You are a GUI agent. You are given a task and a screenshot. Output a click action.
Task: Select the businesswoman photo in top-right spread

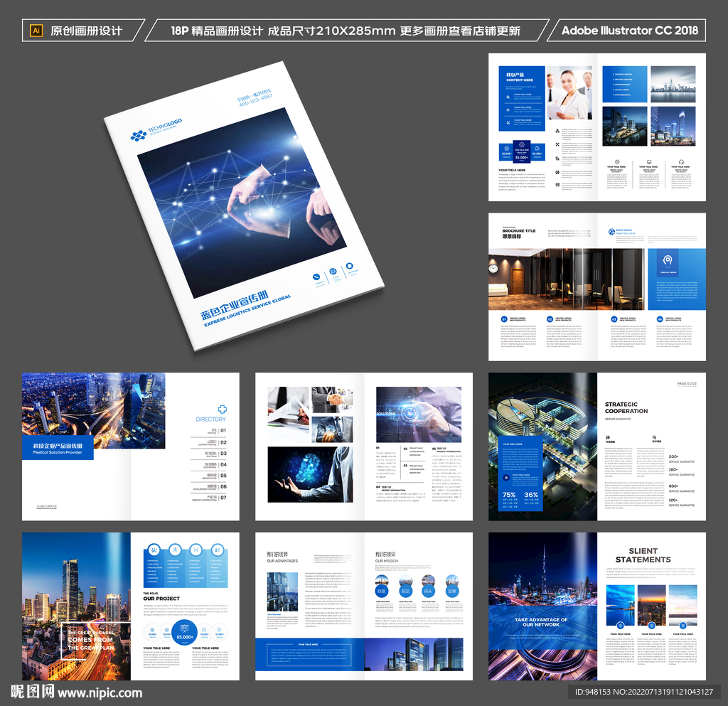point(569,93)
